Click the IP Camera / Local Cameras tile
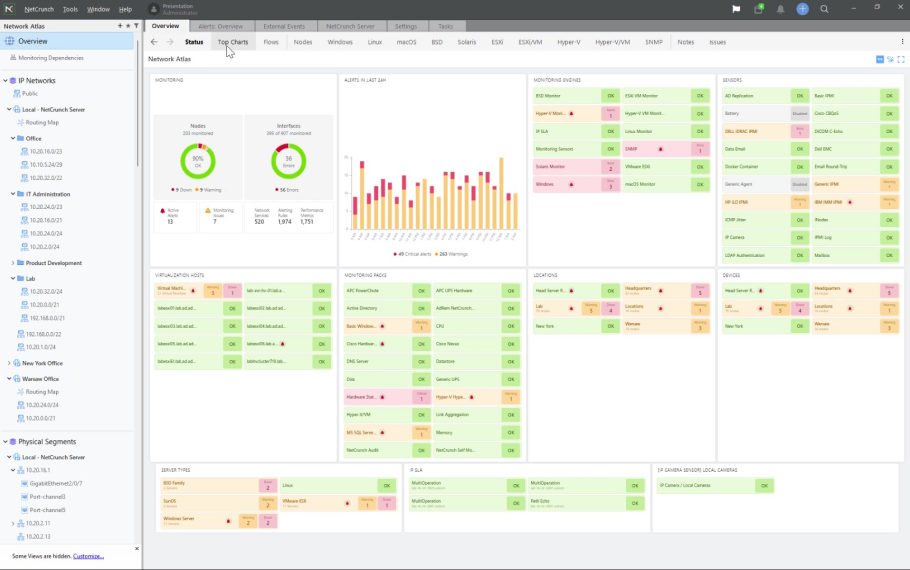 [x=716, y=486]
